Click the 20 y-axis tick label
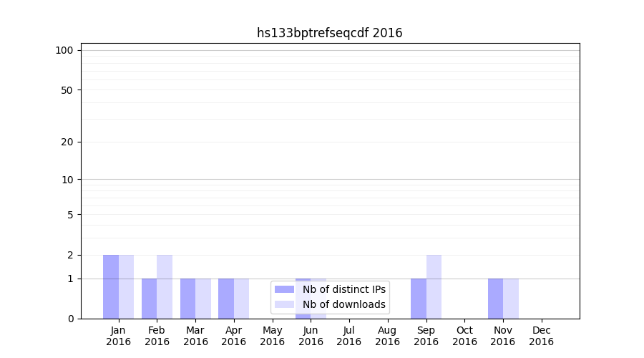Viewport: 644px width, 358px height. pos(67,142)
